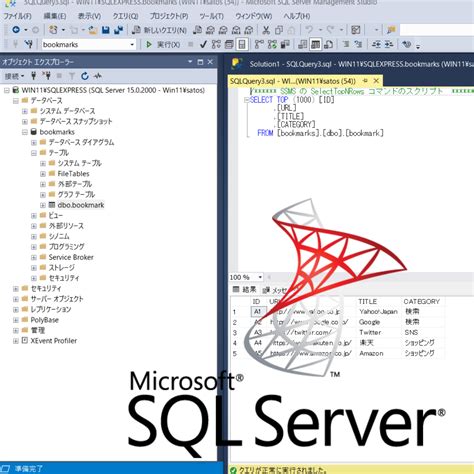Click the 新しいクエリ(N) button
The width and height of the screenshot is (474, 474).
[x=159, y=30]
